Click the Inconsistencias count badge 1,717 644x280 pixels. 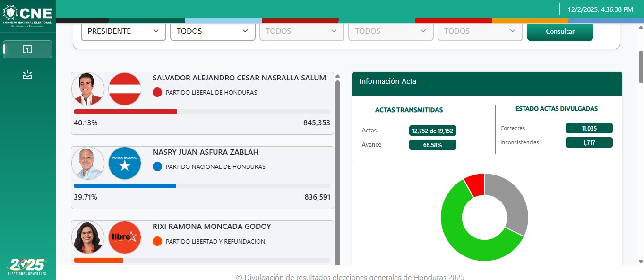click(589, 142)
